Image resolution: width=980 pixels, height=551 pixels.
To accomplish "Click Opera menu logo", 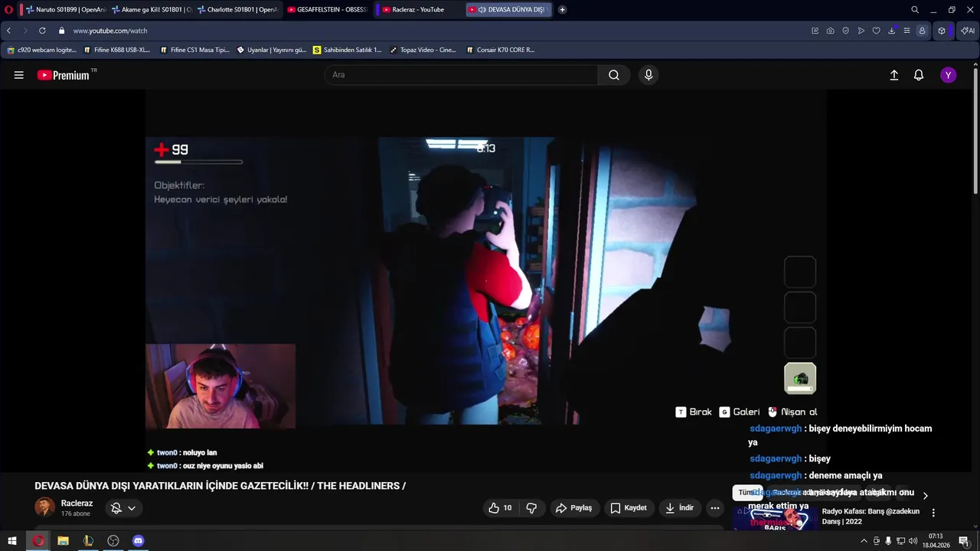I will click(x=8, y=10).
